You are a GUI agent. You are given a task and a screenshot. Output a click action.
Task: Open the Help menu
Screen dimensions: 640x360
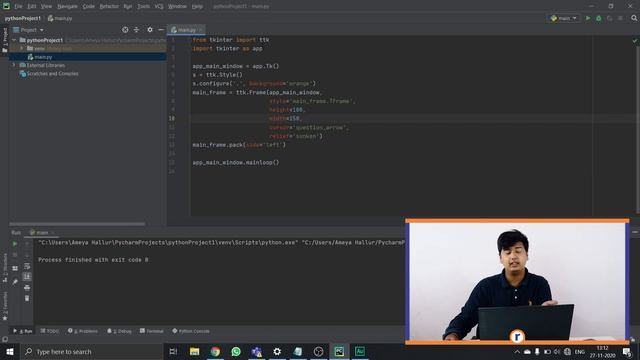point(197,6)
